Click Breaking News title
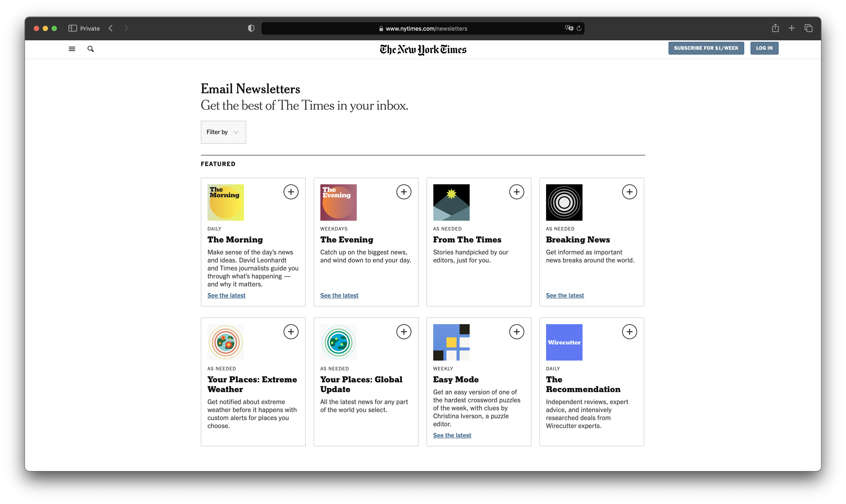The width and height of the screenshot is (846, 504). [x=578, y=240]
